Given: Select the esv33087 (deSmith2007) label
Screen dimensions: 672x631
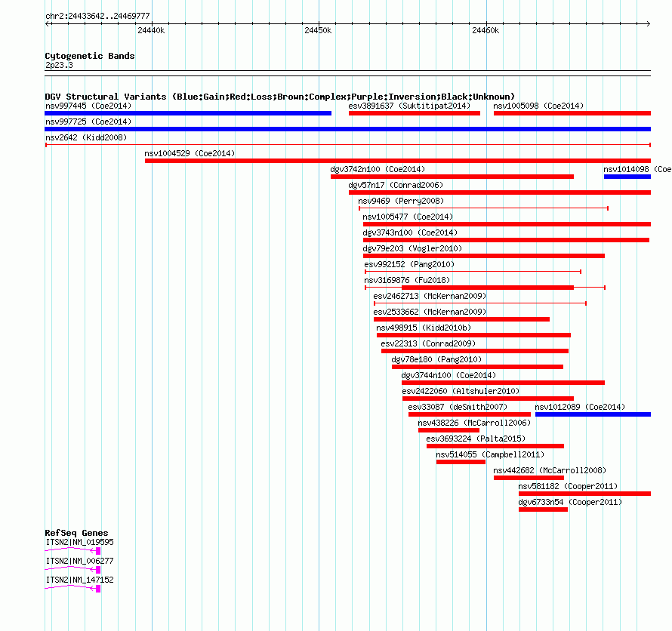Looking at the screenshot, I should click(458, 407).
